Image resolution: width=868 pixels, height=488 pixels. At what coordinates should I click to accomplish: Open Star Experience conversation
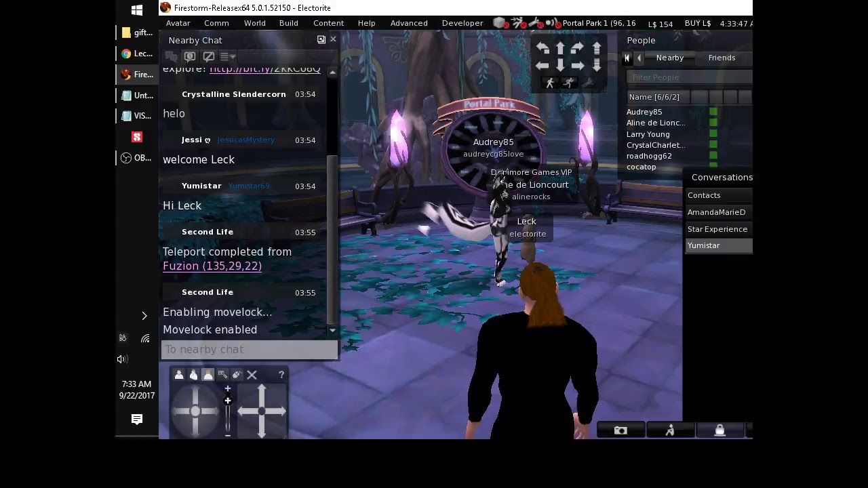[719, 229]
